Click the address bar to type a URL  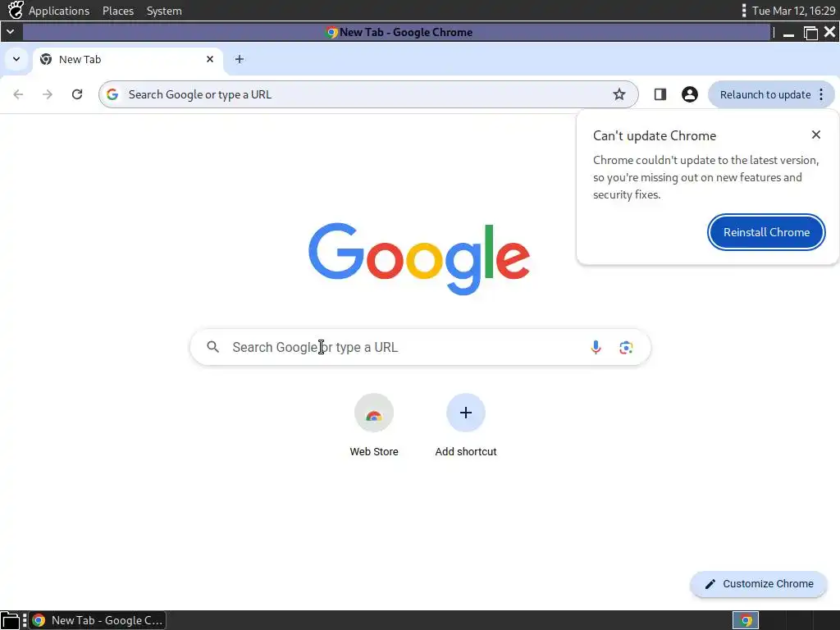click(x=367, y=94)
